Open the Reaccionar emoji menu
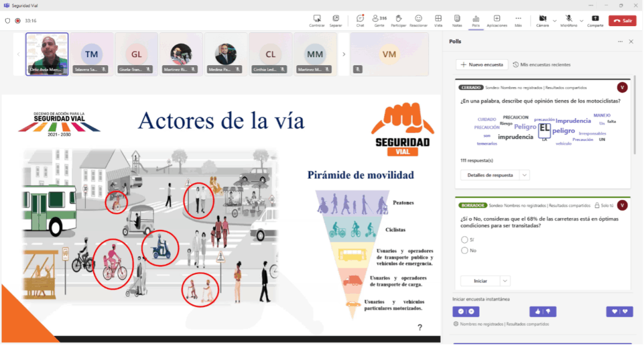Screen dimensions: 644x346 [x=418, y=20]
